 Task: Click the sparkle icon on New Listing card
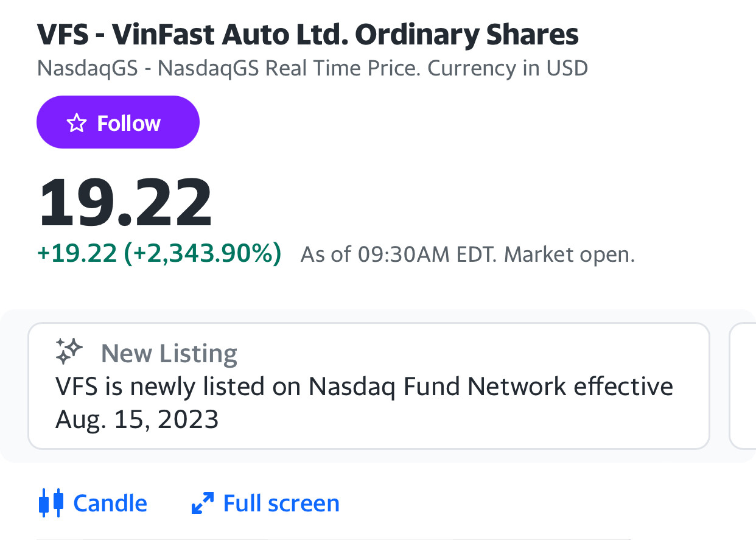pyautogui.click(x=69, y=351)
